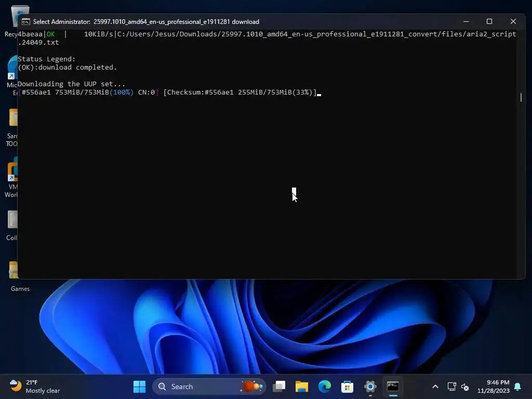Minimize the Administrator command window
The image size is (532, 399).
[466, 21]
